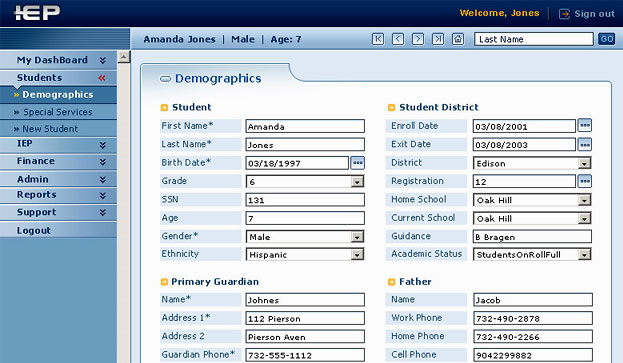Expand the IEP menu section
This screenshot has width=623, height=363.
coord(103,145)
